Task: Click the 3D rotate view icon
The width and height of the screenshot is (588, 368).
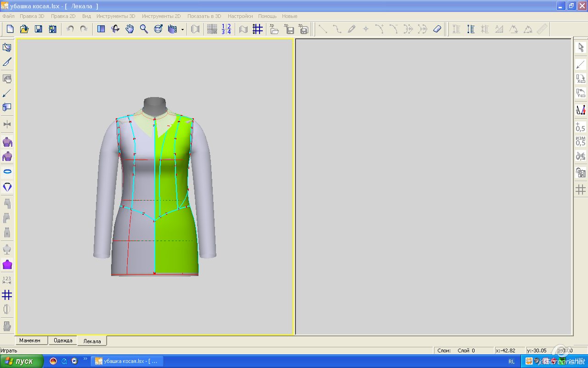Action: pos(115,29)
